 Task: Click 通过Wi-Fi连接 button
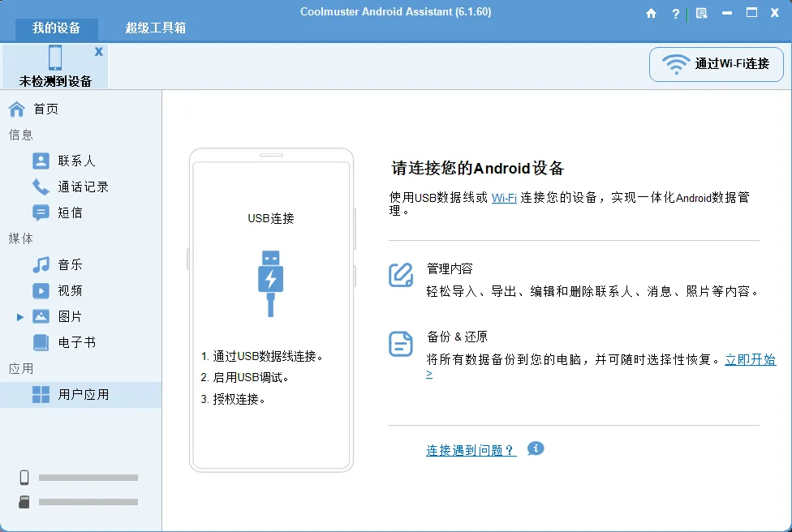[x=717, y=64]
